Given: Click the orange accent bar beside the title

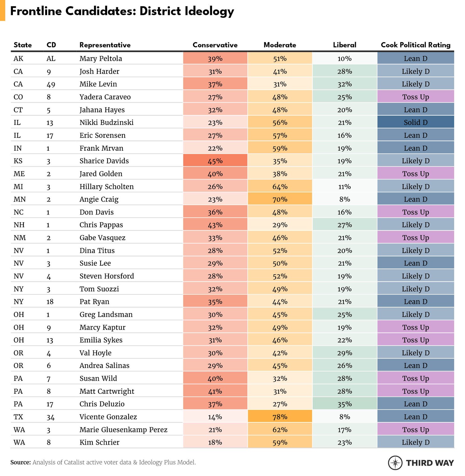Looking at the screenshot, I should [x=3, y=10].
